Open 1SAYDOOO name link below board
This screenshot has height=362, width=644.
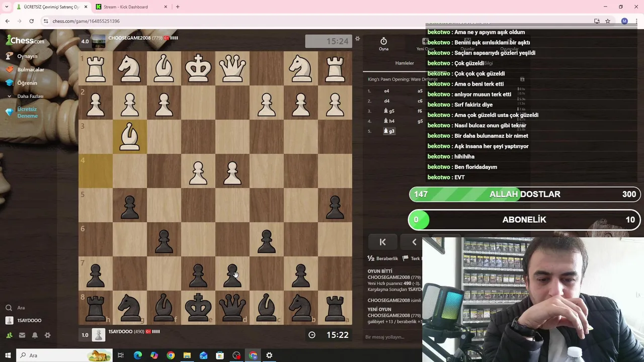click(x=120, y=331)
